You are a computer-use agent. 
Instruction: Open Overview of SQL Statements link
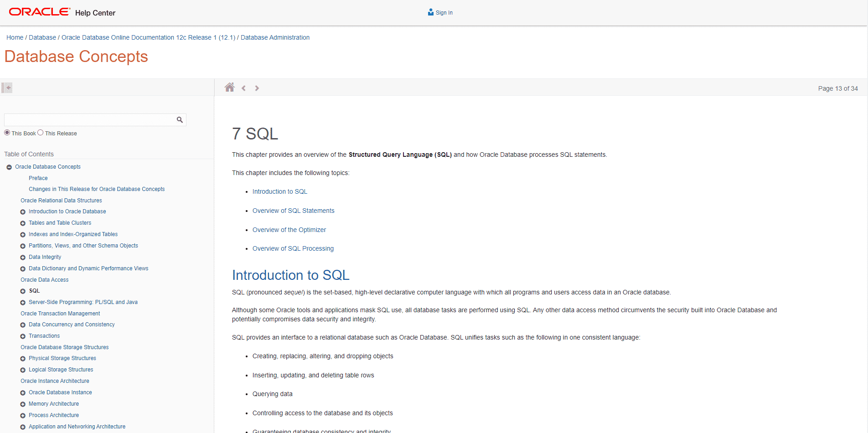pyautogui.click(x=294, y=211)
